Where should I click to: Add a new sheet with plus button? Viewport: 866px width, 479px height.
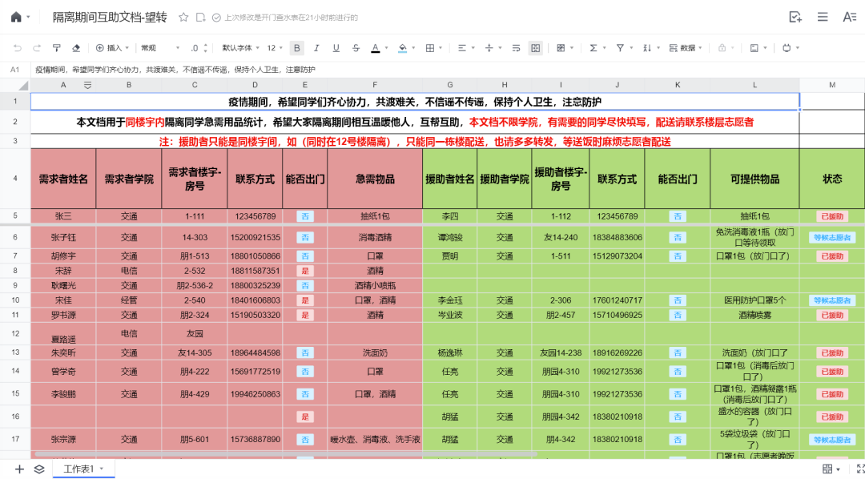18,468
